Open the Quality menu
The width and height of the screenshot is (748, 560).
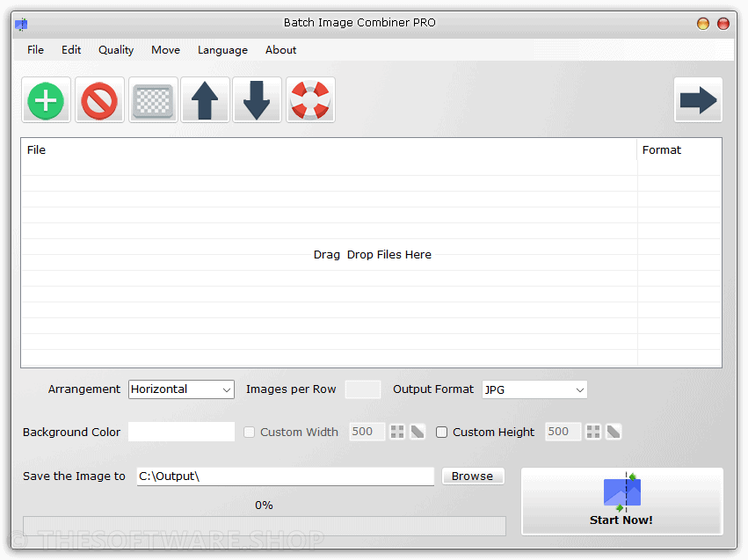[116, 50]
